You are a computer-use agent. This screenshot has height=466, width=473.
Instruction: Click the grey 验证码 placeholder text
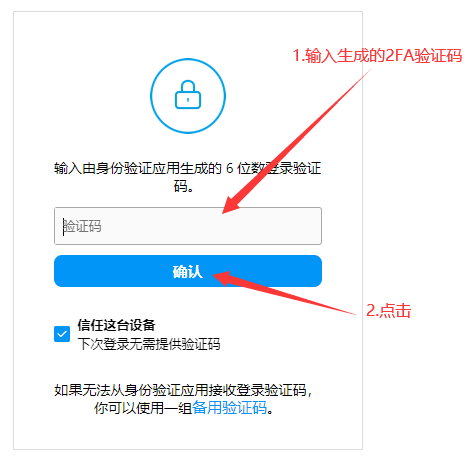click(83, 226)
